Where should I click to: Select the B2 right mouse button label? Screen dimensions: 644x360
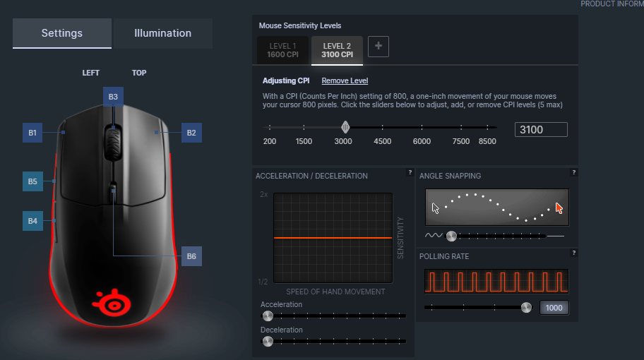[x=191, y=133]
